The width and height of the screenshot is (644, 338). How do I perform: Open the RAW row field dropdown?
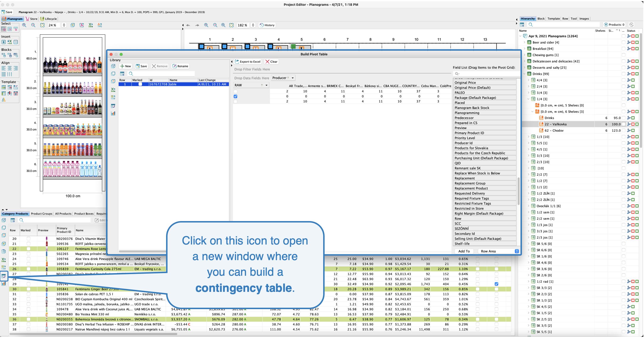[266, 85]
